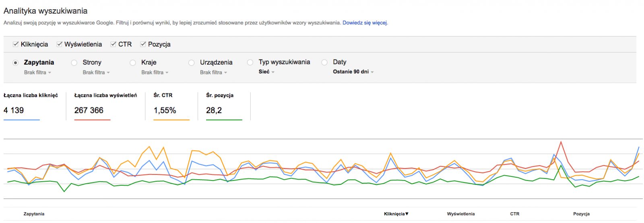Select the Strony radio button

[74, 63]
